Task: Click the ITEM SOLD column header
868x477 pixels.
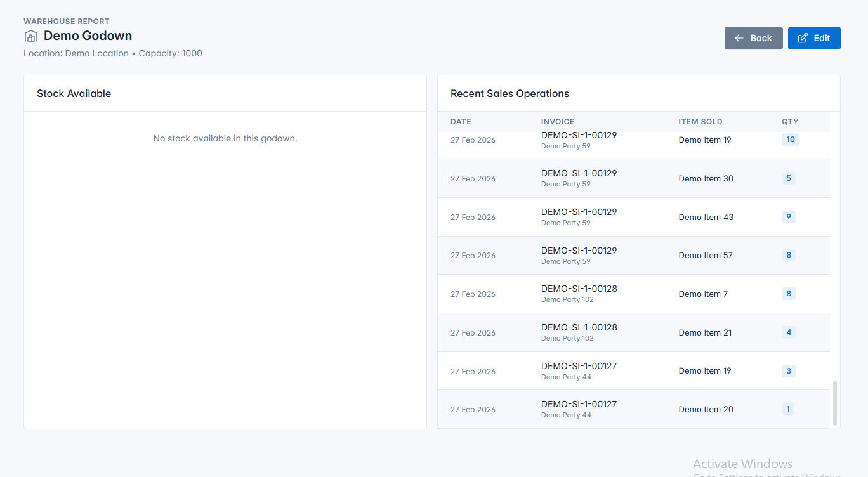Action: click(x=700, y=122)
